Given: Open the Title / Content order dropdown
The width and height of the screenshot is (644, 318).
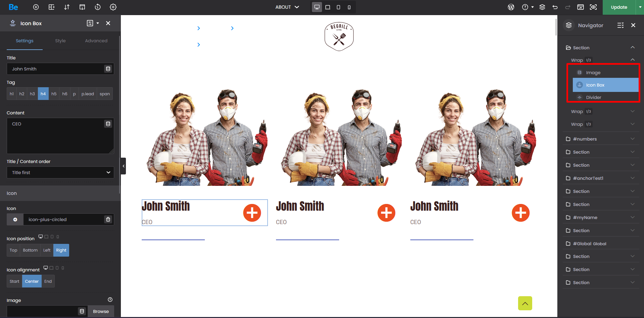Looking at the screenshot, I should [60, 172].
